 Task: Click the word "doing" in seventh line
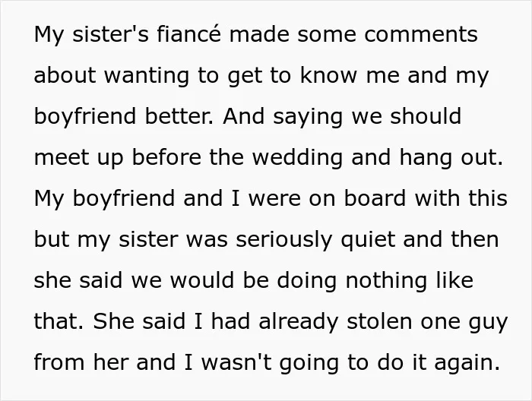tap(307, 281)
